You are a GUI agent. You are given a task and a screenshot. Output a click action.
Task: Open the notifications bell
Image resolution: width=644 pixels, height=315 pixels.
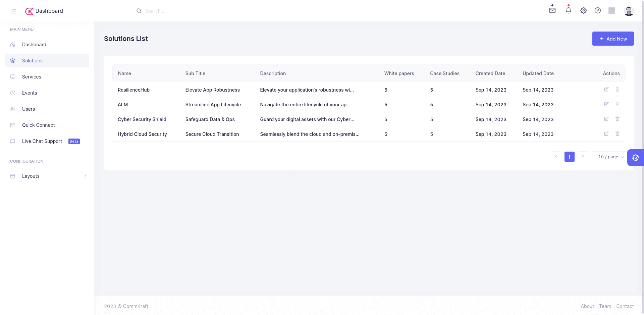point(568,10)
